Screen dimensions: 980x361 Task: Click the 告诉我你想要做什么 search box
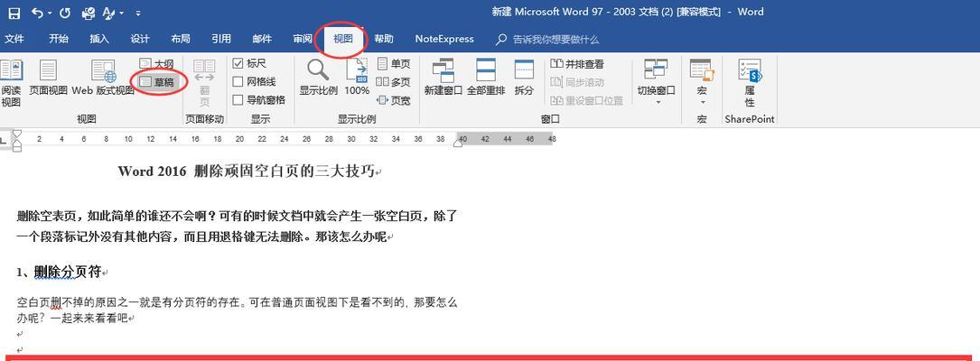coord(548,40)
